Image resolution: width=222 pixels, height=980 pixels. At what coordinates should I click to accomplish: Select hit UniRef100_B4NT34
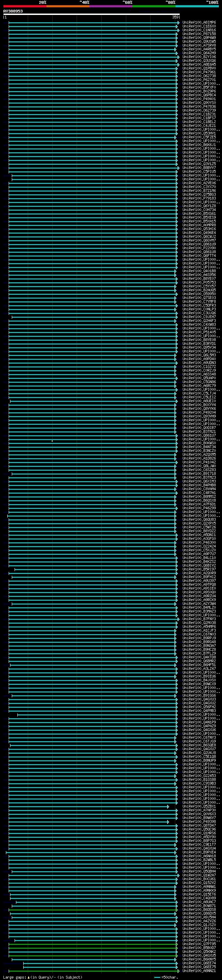tap(199, 447)
